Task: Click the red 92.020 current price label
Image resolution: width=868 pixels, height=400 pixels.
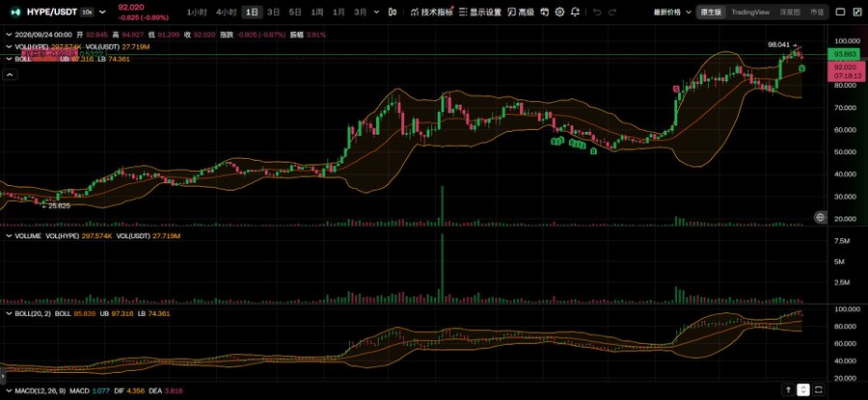Action: point(846,71)
